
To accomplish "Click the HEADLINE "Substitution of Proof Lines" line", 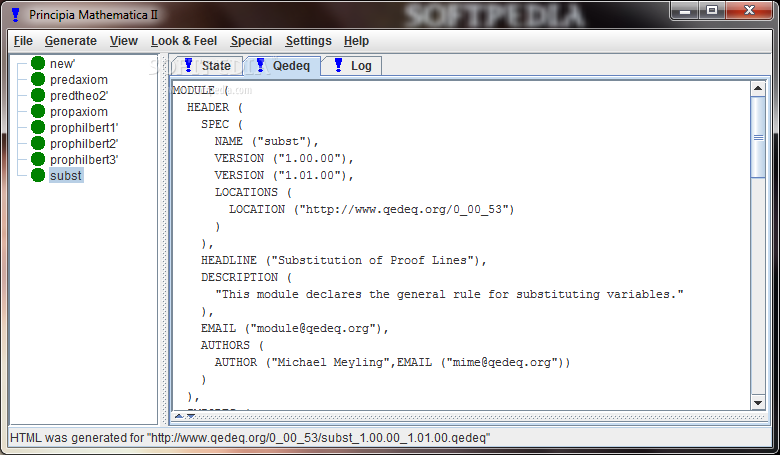I will pos(343,260).
